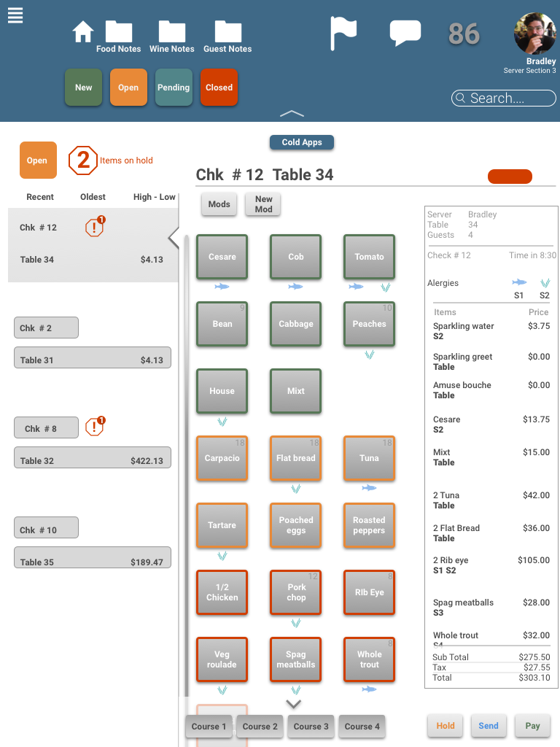Show Closed checks

click(219, 88)
